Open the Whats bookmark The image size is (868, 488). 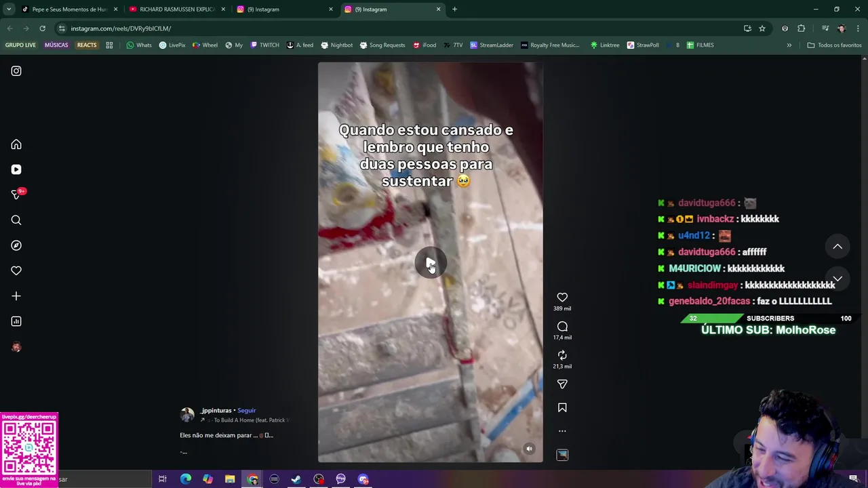(x=139, y=45)
